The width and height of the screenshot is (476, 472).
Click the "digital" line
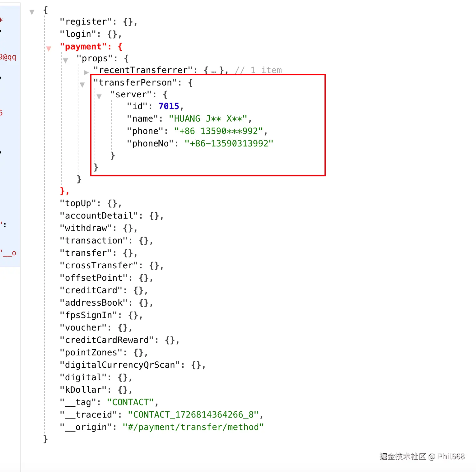(x=96, y=377)
